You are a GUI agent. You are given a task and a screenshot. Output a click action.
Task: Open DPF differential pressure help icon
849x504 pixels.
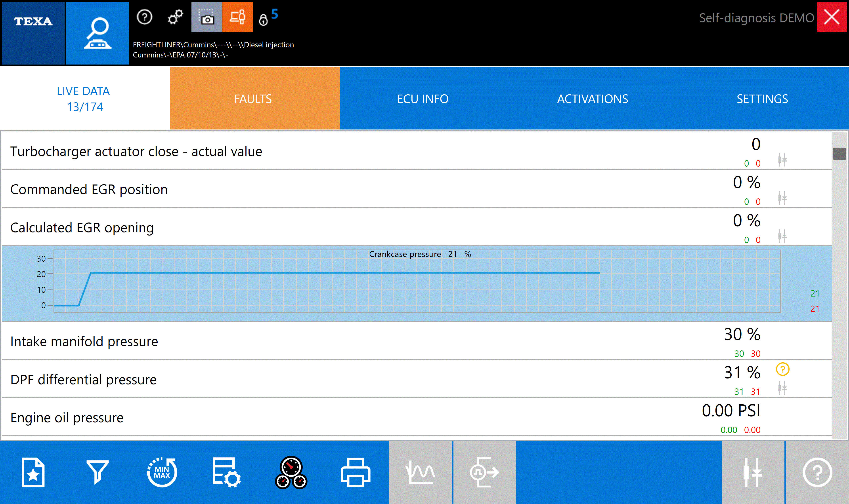[x=782, y=369]
